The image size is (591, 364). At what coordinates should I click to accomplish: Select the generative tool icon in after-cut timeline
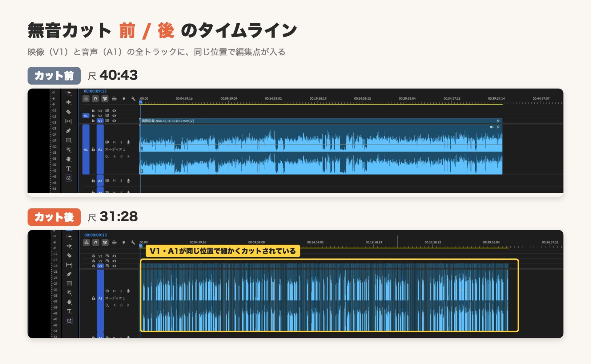click(x=69, y=321)
